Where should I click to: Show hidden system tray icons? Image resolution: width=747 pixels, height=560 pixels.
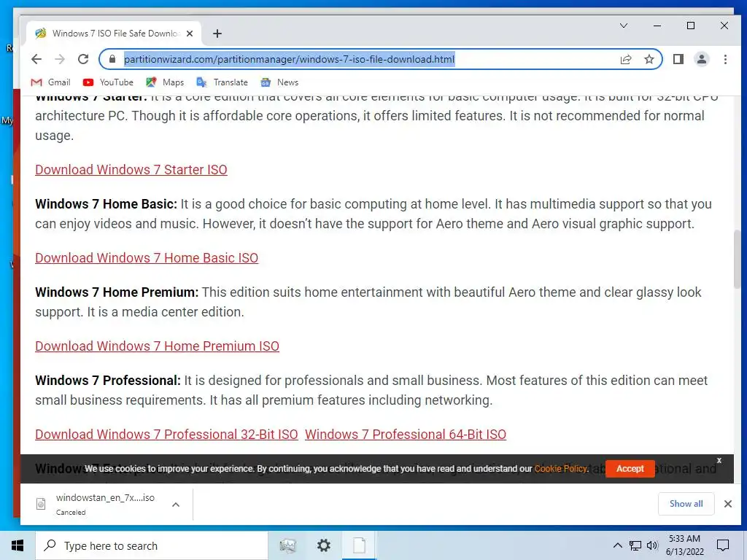(x=617, y=545)
